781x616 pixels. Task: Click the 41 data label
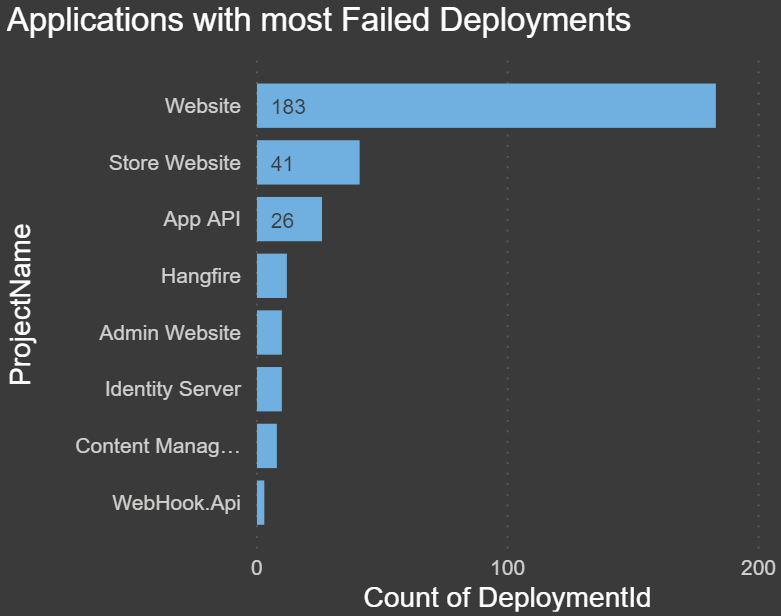[x=282, y=164]
